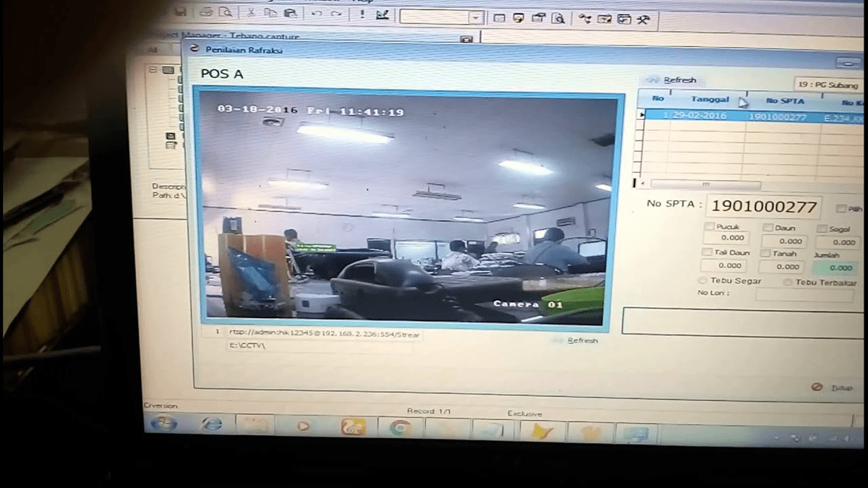
Task: Click the Tutup button
Action: 833,388
